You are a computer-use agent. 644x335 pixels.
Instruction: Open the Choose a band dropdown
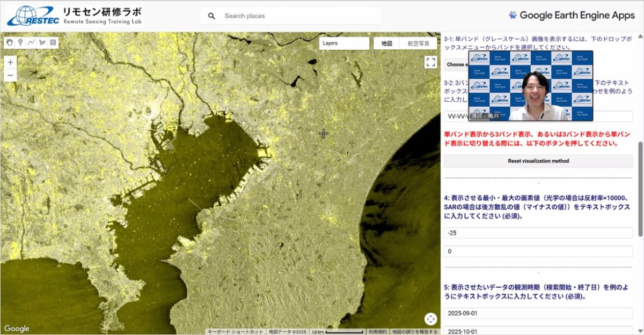(x=455, y=64)
